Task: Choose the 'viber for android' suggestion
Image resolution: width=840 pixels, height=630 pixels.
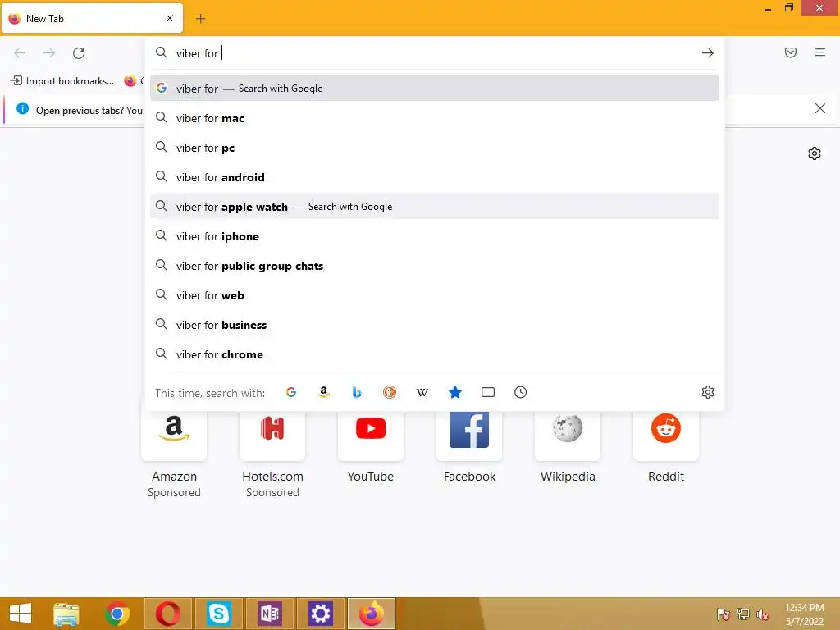Action: click(435, 177)
